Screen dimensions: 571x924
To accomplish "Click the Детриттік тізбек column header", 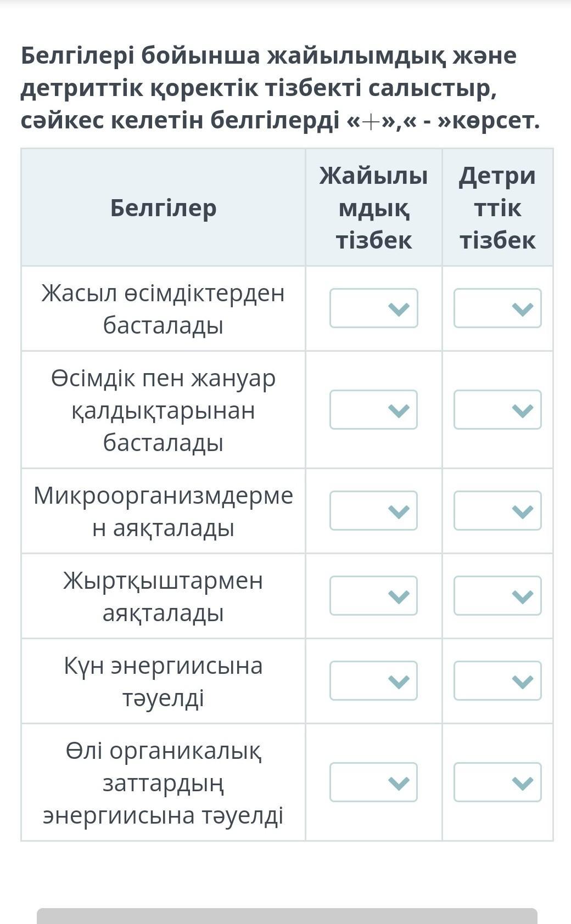I will pos(497,208).
